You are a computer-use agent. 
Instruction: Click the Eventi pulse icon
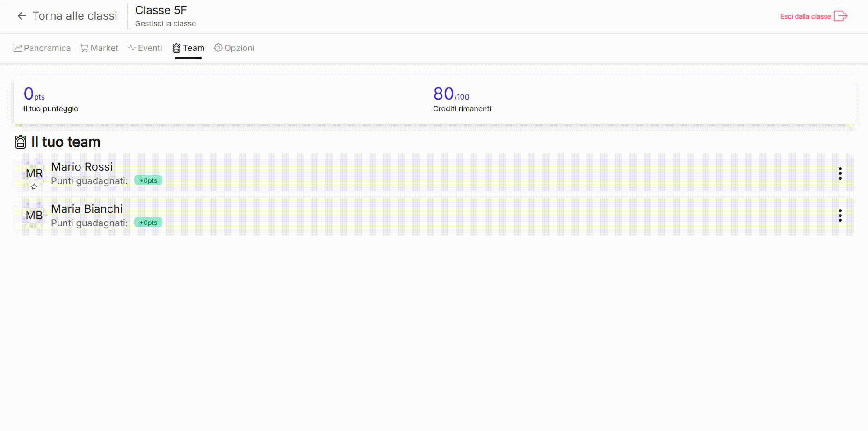[132, 48]
